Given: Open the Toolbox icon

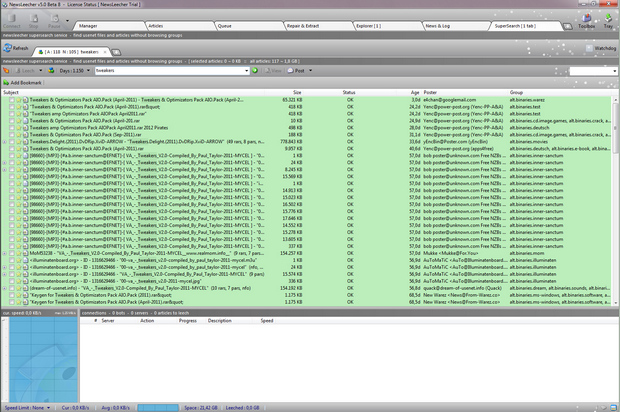Looking at the screenshot, I should pos(586,18).
